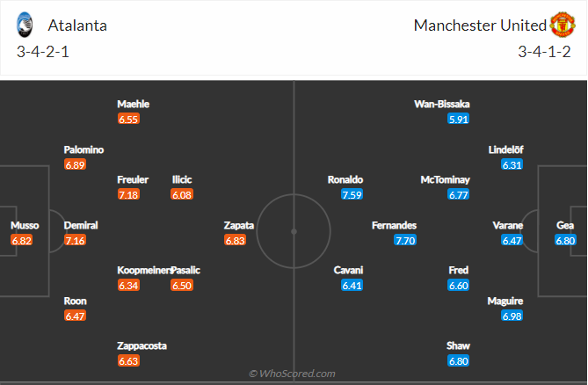This screenshot has width=588, height=385.
Task: Open Demiral's player name link
Action: 81,225
